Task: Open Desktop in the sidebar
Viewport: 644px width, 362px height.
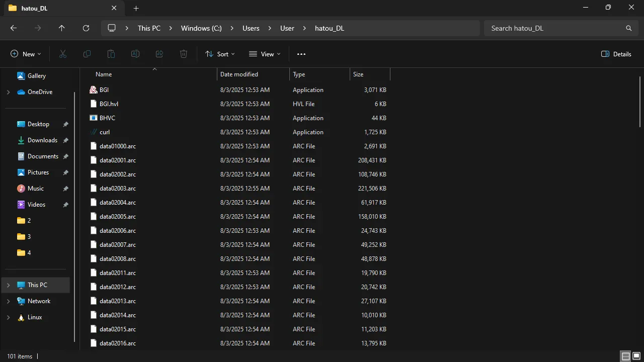Action: (x=38, y=124)
